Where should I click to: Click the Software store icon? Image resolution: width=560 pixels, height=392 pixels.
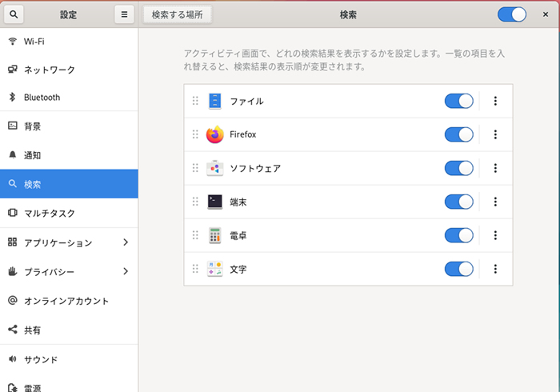point(214,168)
